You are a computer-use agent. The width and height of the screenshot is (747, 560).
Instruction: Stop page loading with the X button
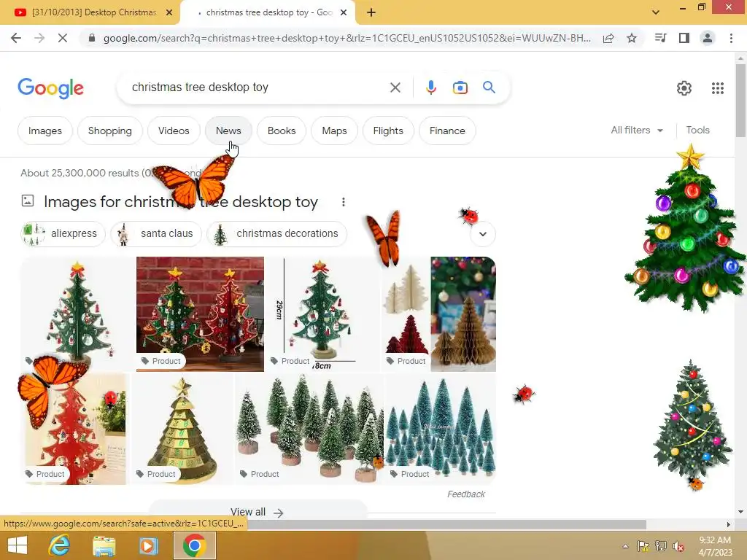pyautogui.click(x=63, y=38)
